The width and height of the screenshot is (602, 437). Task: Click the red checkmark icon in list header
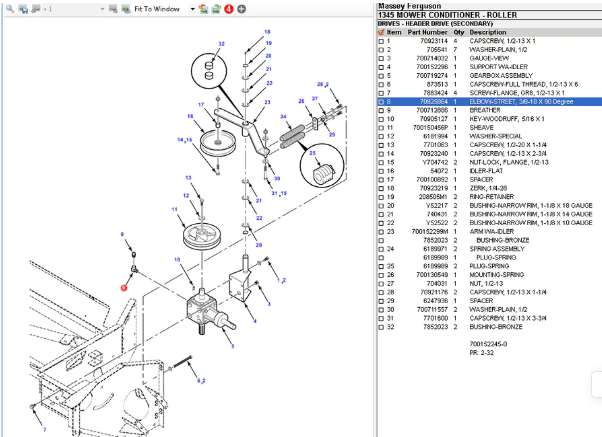(x=380, y=32)
